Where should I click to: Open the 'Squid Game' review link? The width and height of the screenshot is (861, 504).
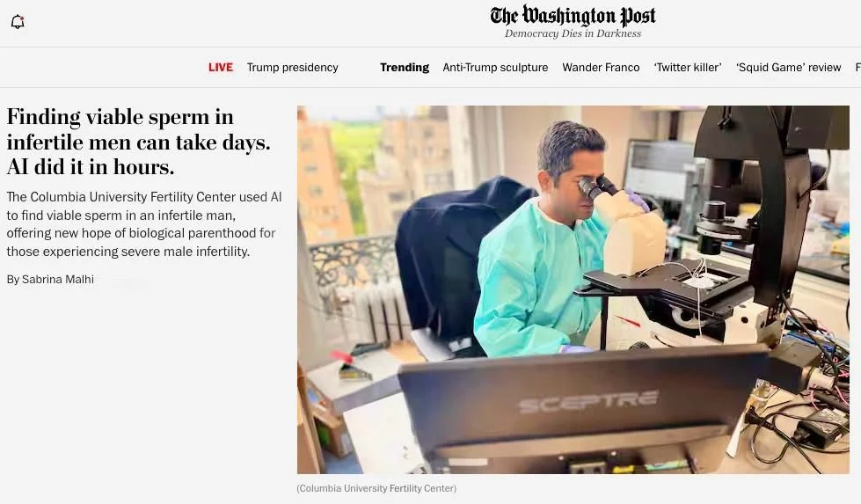(x=789, y=68)
